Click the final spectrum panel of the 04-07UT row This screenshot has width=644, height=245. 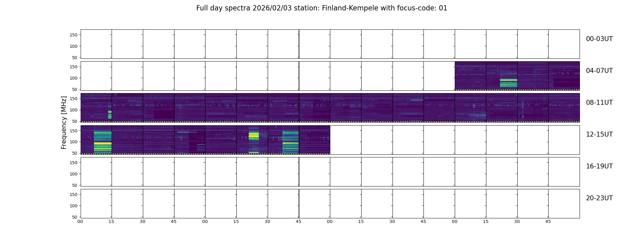tap(564, 76)
